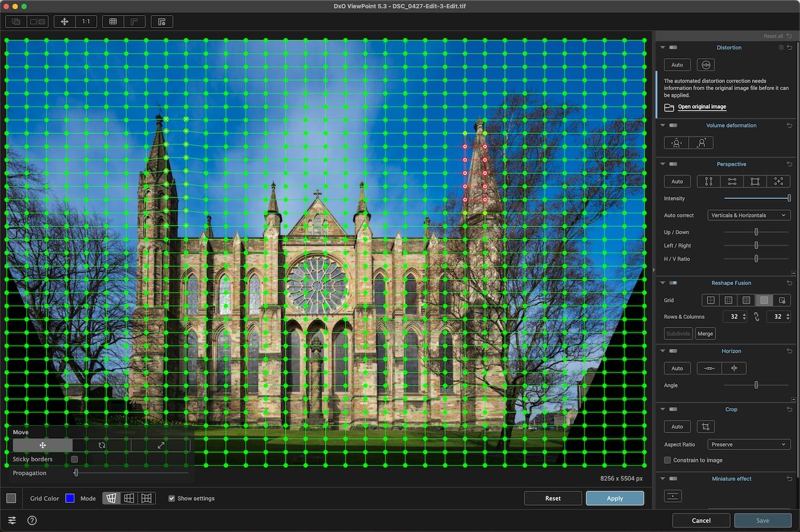Click the guide lines icon beside the grid overlay
The width and height of the screenshot is (800, 532).
coord(134,21)
